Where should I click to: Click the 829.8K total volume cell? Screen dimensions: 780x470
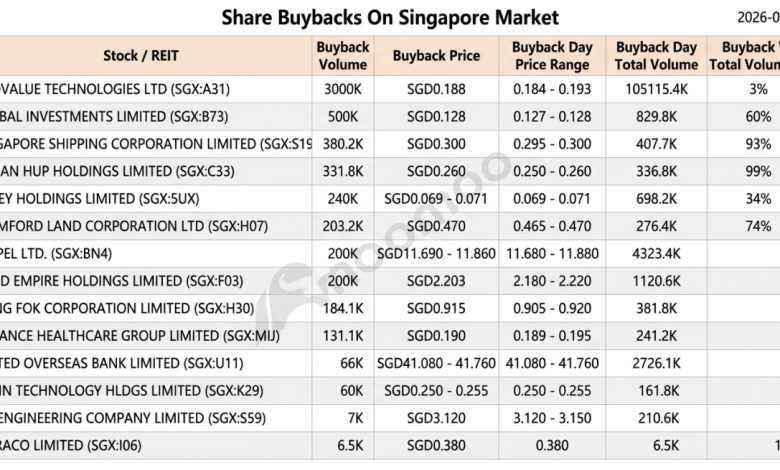click(656, 117)
